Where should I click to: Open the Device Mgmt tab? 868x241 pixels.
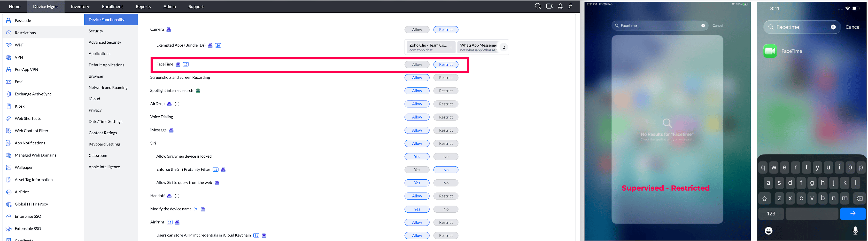pyautogui.click(x=46, y=6)
